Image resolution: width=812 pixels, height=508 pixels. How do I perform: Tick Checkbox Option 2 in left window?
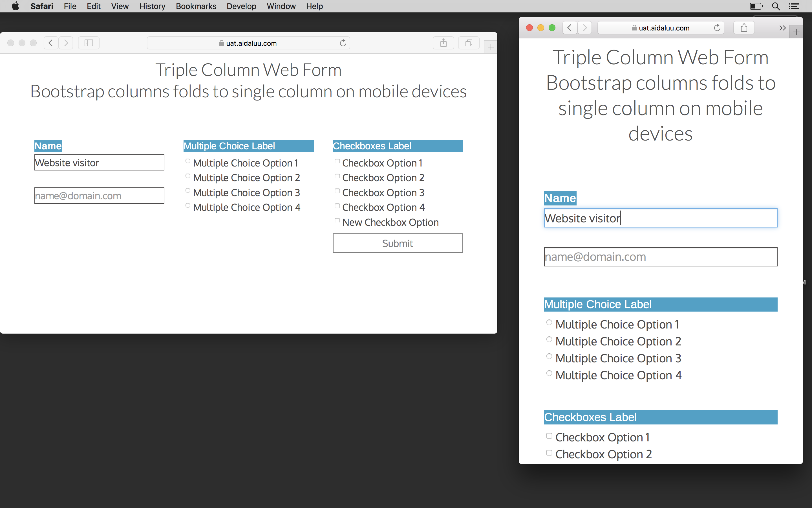pos(337,176)
